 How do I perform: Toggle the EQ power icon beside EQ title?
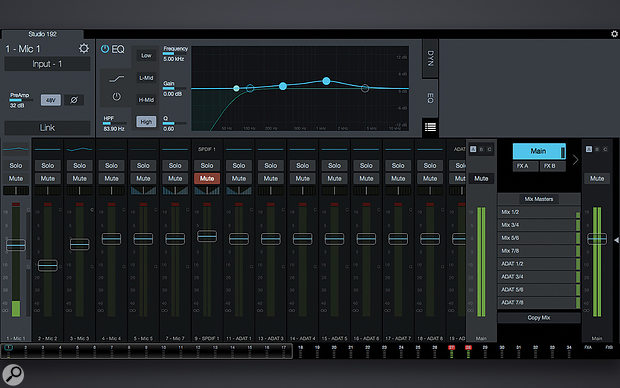tap(105, 49)
